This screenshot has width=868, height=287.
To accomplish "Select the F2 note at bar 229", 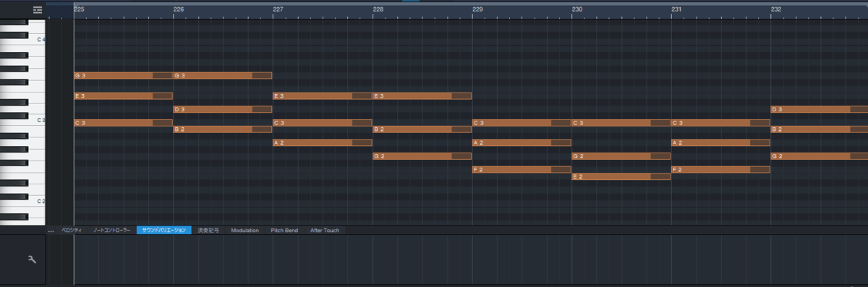I will click(x=522, y=170).
